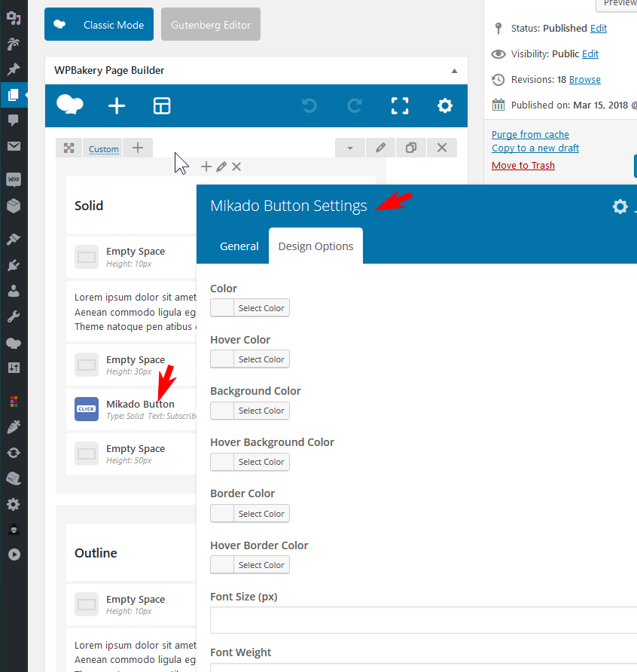Click Copy to a new draft
Viewport: 637px width, 672px height.
[x=535, y=148]
